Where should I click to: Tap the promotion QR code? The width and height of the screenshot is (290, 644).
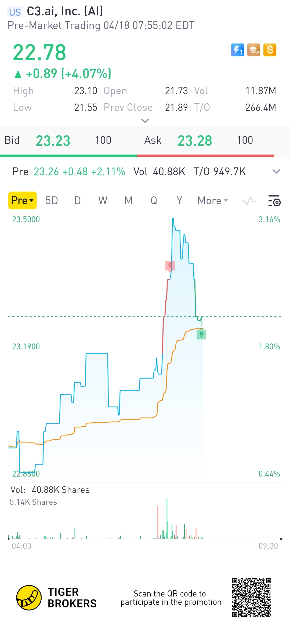pos(252,598)
